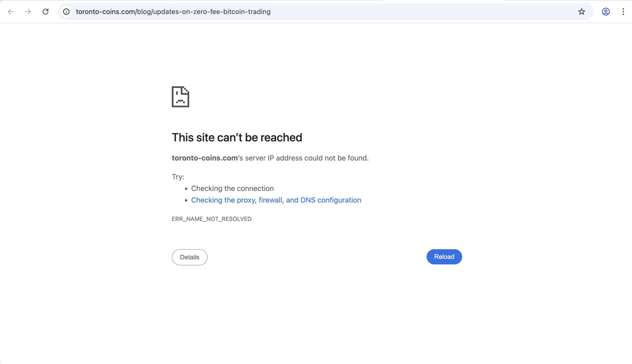Open the DNS configuration help link
The image size is (632, 364).
(276, 200)
